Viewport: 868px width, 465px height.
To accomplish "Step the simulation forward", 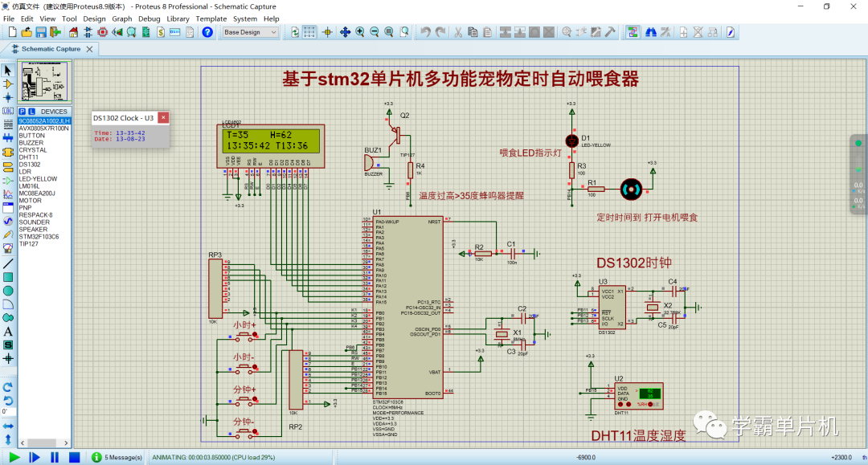I will [35, 457].
